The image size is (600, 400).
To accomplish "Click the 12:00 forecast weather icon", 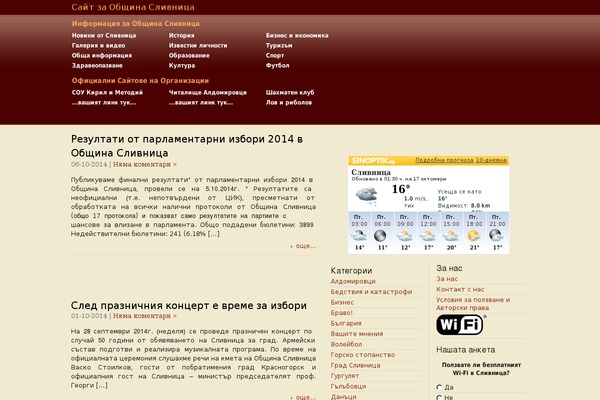I will point(428,236).
